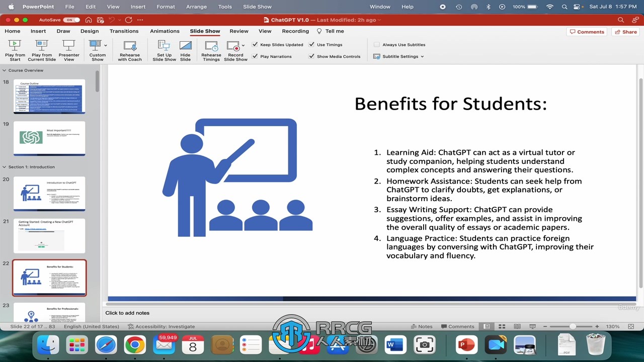The image size is (644, 362).
Task: Click the 130% zoom level
Action: tap(613, 326)
